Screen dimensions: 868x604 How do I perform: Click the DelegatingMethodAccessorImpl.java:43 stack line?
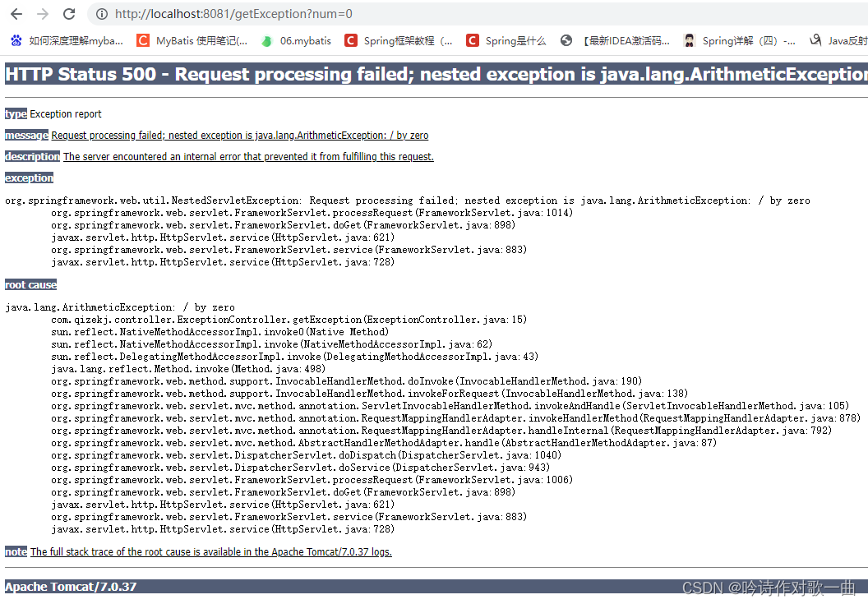(294, 357)
